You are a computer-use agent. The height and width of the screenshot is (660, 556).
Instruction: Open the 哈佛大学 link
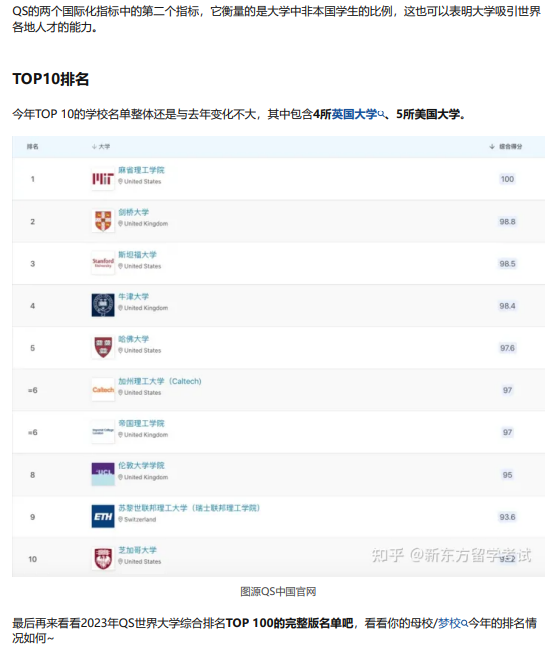(x=133, y=339)
